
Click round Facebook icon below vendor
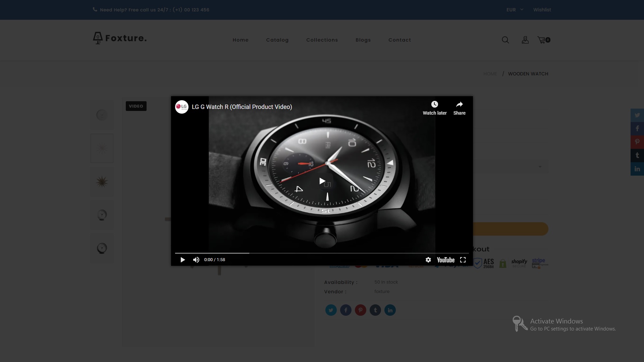point(346,310)
